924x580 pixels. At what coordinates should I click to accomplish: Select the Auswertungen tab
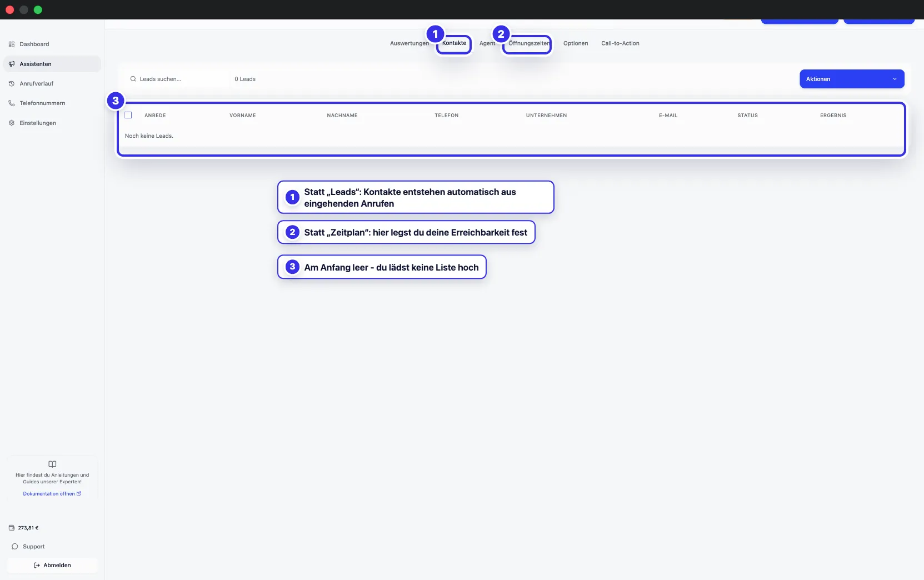[x=409, y=43]
